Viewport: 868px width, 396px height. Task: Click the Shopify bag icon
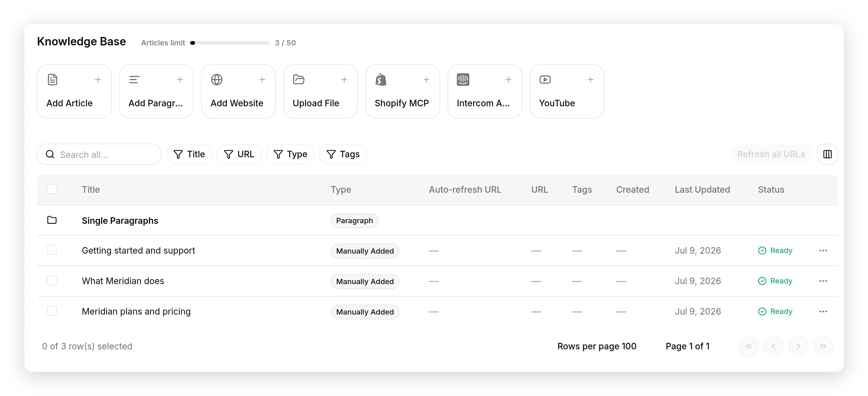tap(381, 80)
